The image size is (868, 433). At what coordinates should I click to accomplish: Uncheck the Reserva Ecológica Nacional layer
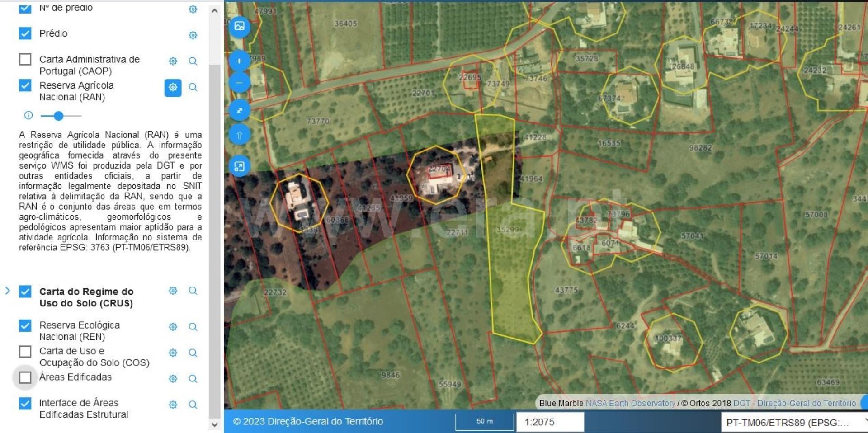tap(25, 325)
